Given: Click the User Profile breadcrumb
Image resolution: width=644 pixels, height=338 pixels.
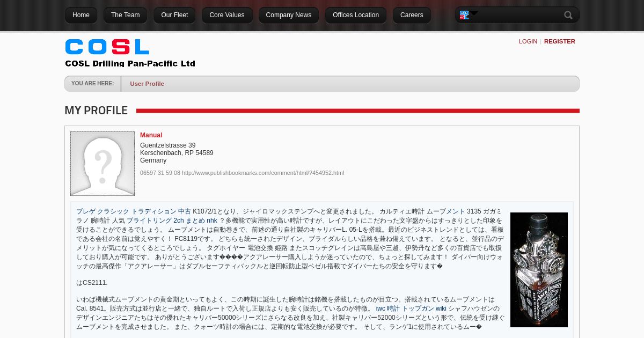Looking at the screenshot, I should click(147, 84).
